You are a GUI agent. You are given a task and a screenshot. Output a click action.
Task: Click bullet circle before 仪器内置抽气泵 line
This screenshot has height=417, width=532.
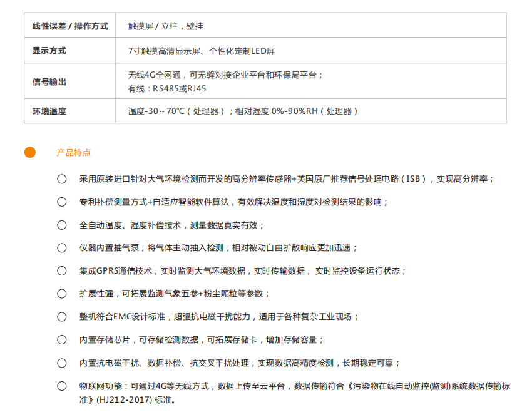click(61, 248)
